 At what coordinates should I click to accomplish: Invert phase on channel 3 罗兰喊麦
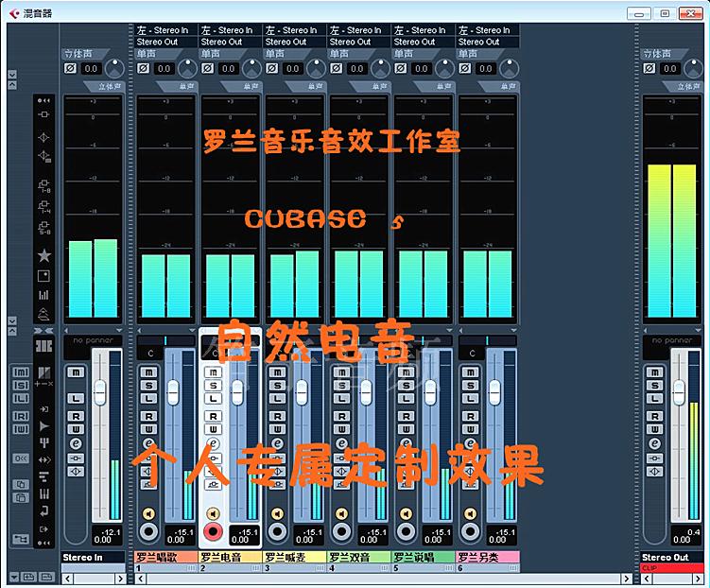(271, 68)
